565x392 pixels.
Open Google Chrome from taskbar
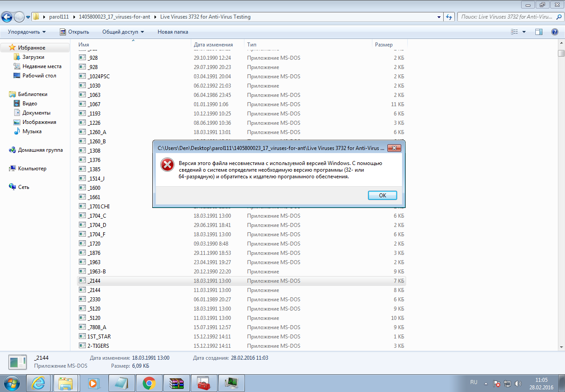click(x=149, y=383)
